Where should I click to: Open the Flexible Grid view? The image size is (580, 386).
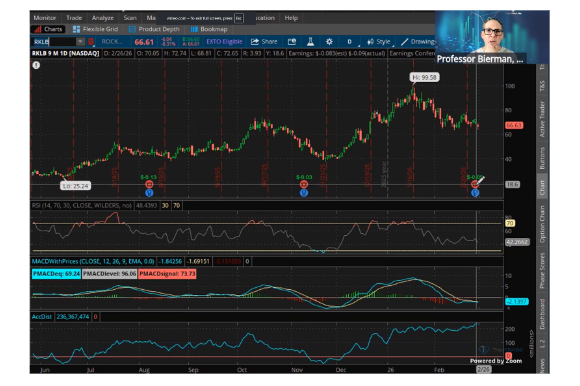pos(95,29)
